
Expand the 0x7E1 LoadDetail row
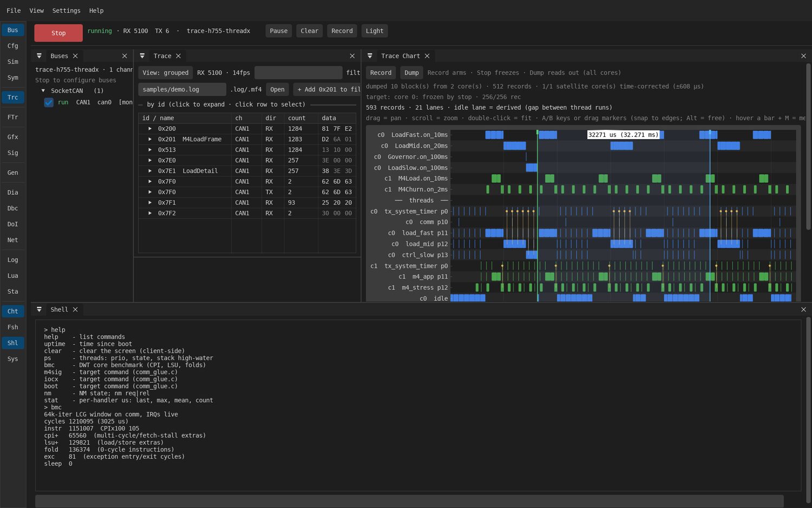tap(150, 171)
